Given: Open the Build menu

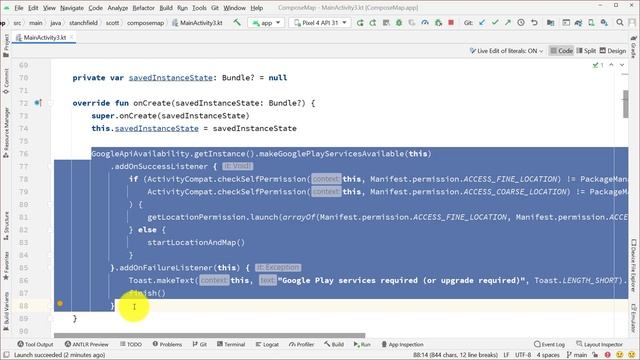Looking at the screenshot, I should pos(166,8).
